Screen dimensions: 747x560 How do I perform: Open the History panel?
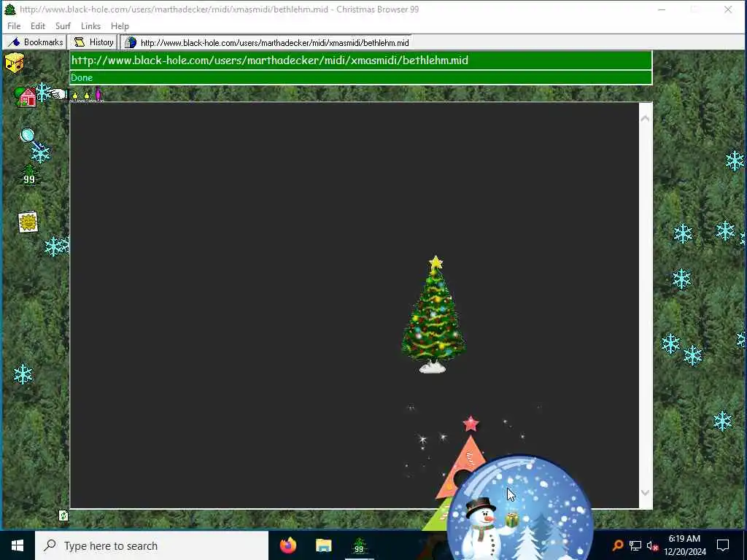tap(93, 42)
